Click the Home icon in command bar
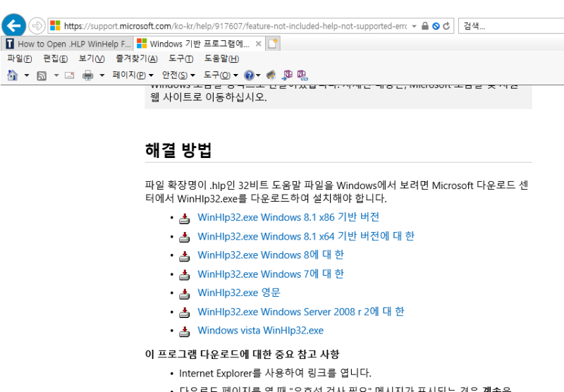The width and height of the screenshot is (564, 392). (13, 75)
